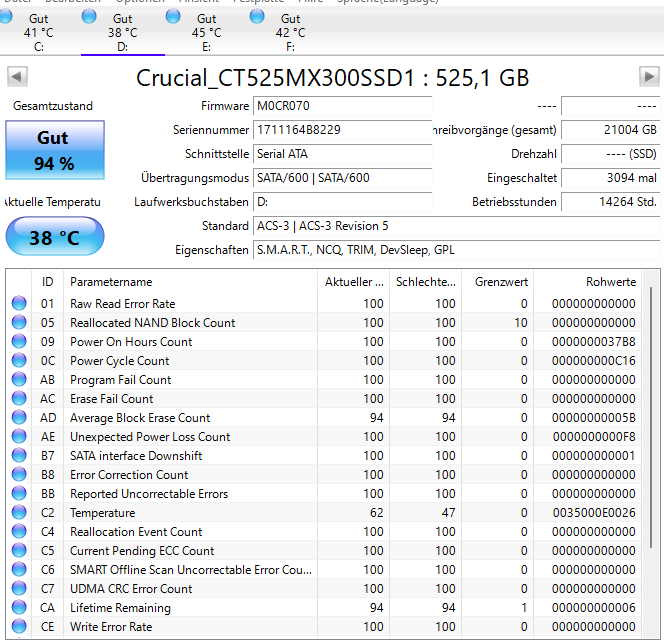This screenshot has width=664, height=643.
Task: Click status icon for Program Fail Count
Action: coord(19,380)
